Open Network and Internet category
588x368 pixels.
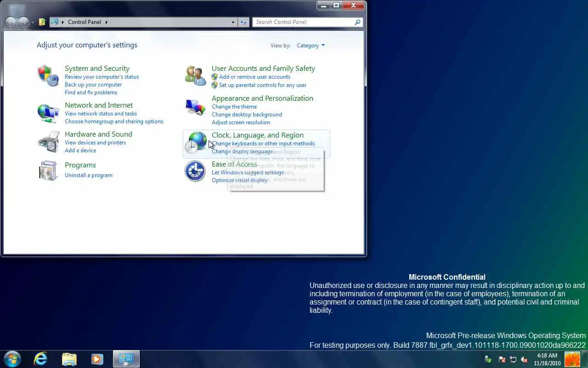point(99,105)
